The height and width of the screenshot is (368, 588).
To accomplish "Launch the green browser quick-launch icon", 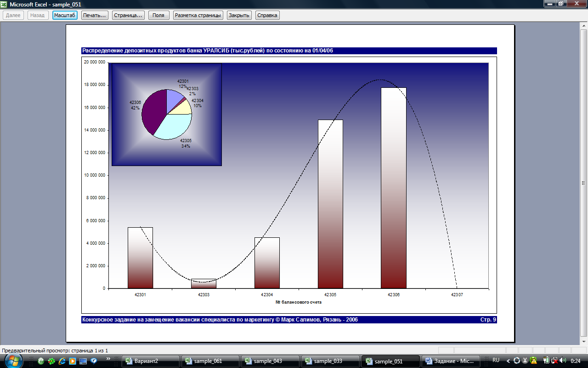I will coord(41,361).
